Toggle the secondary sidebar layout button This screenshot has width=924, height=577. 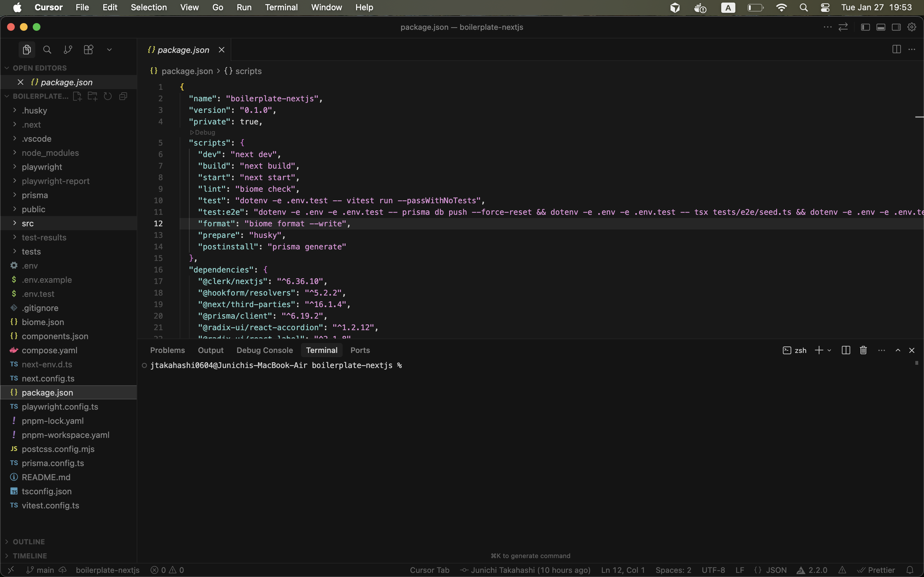[896, 27]
